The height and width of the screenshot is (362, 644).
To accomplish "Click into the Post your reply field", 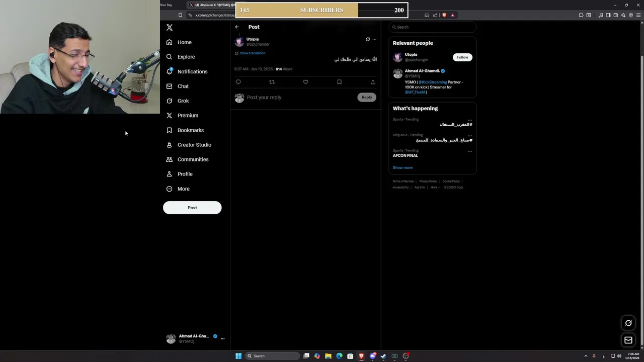I will tap(300, 97).
